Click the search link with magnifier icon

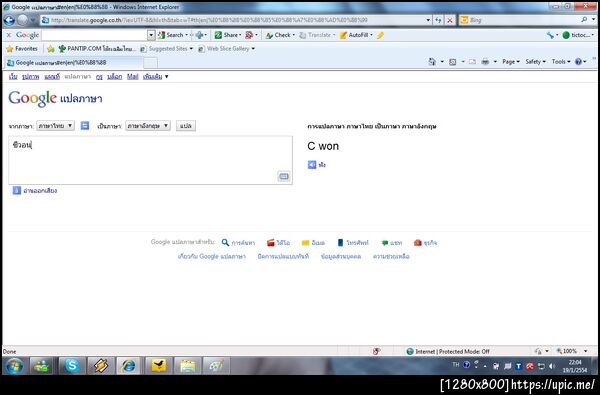point(238,243)
